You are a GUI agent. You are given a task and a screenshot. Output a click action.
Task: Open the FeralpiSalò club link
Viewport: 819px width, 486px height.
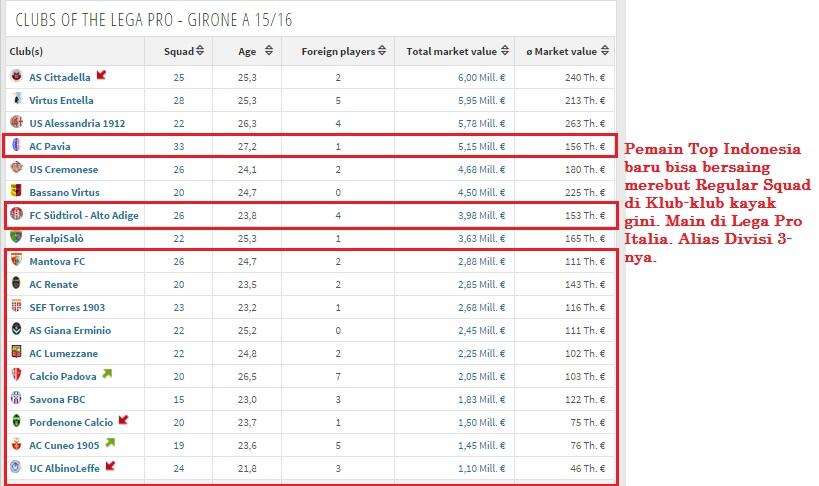56,238
